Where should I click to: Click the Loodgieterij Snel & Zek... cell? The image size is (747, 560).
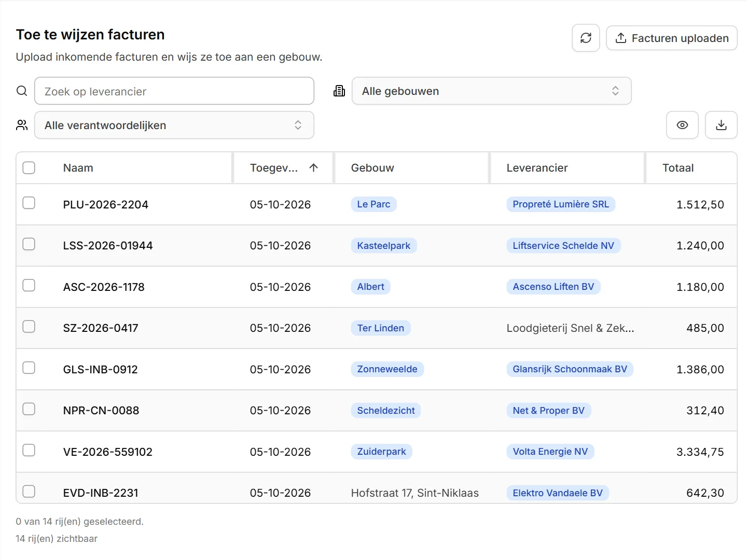570,328
